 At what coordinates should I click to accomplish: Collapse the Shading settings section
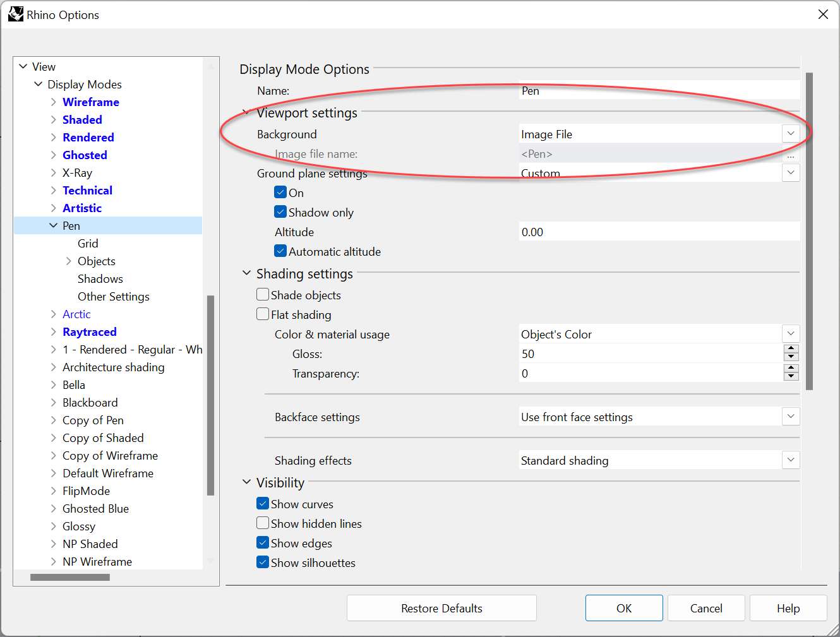[x=246, y=273]
